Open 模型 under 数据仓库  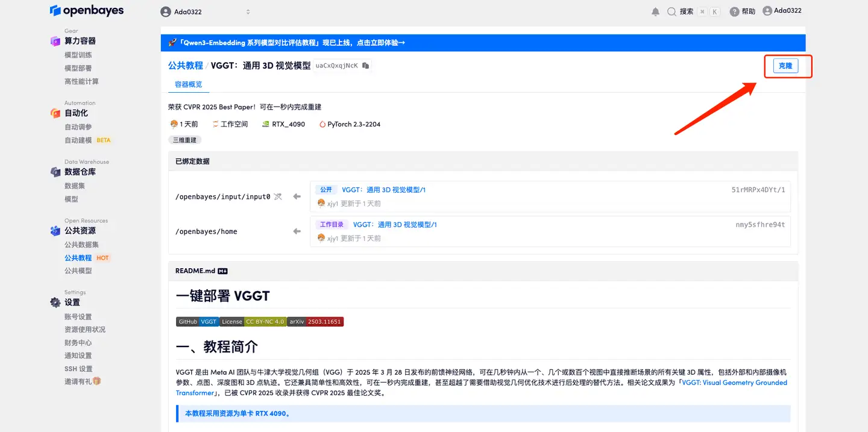coord(71,199)
